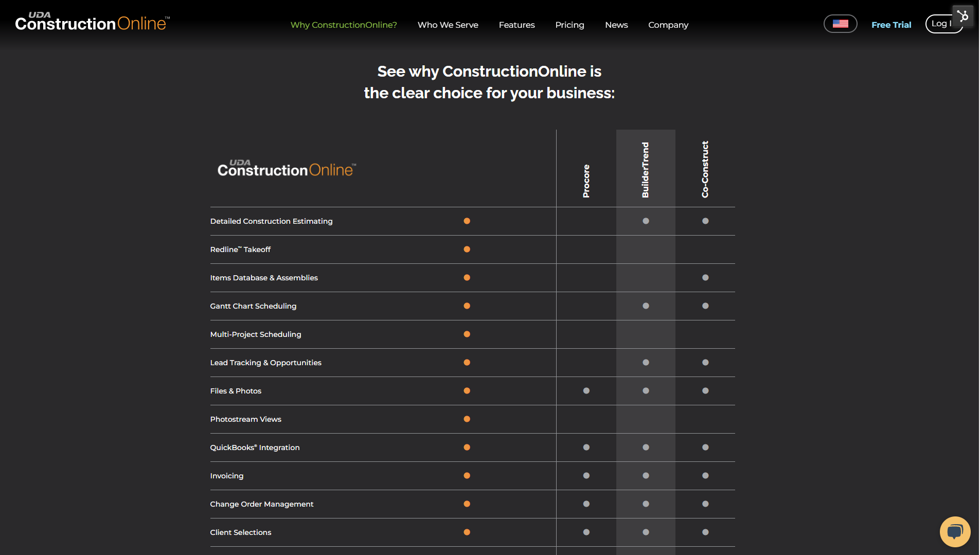Viewport: 980px width, 555px height.
Task: Click Co-Construct's dot for Client Selections
Action: pyautogui.click(x=705, y=532)
